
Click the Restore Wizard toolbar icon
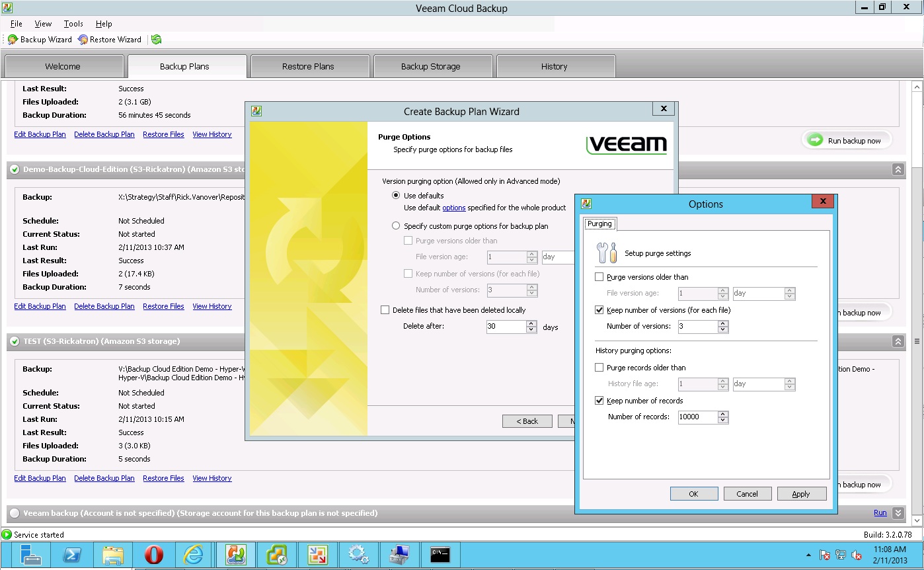[x=83, y=40]
